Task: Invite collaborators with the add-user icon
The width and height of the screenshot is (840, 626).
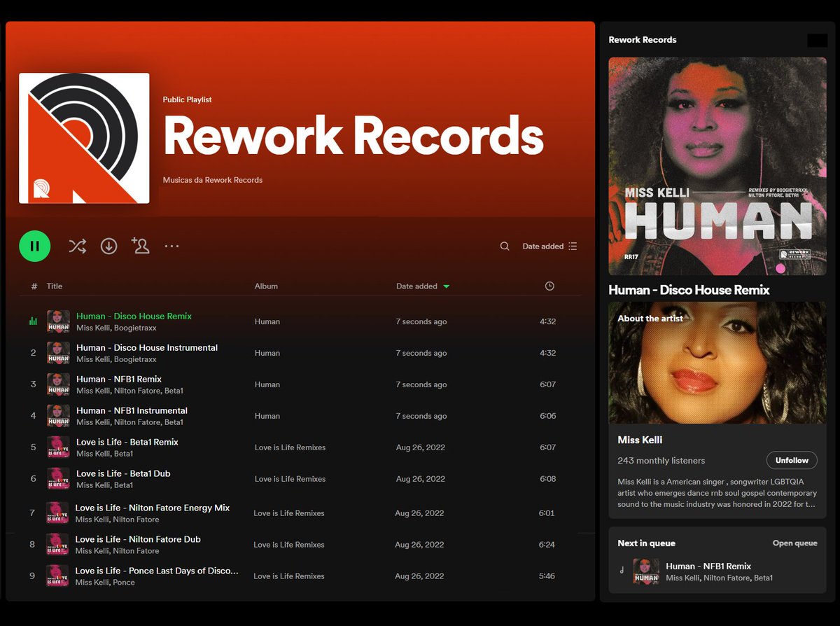Action: 140,245
